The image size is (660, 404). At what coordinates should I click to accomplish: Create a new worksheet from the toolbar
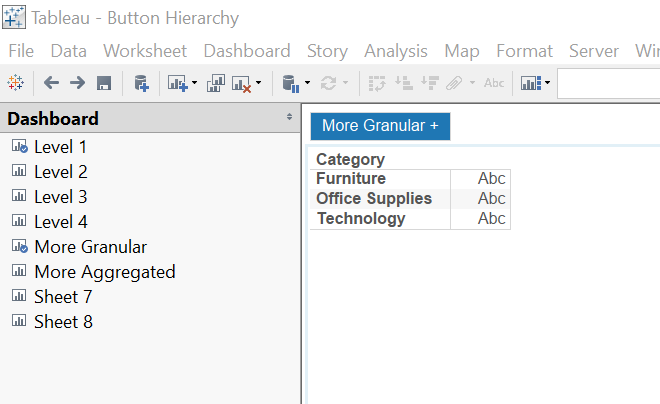(178, 84)
